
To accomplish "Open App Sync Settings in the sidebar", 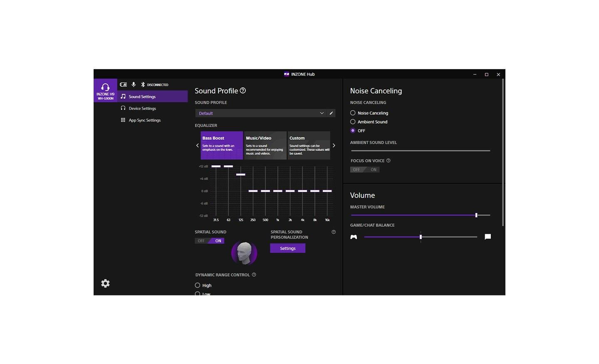I will 144,120.
